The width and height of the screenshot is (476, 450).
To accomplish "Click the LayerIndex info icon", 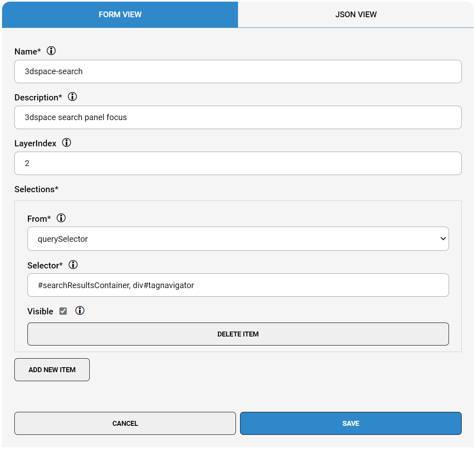I will pyautogui.click(x=66, y=142).
